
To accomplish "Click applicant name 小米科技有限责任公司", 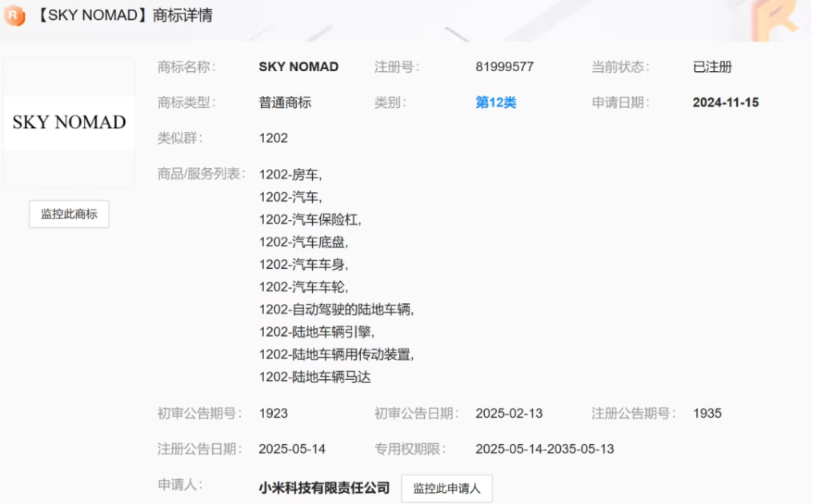I will point(324,488).
